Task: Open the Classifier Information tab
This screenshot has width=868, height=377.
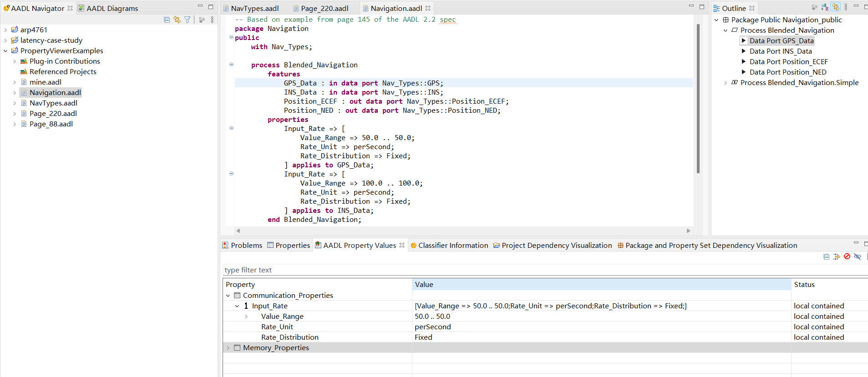Action: [x=449, y=245]
